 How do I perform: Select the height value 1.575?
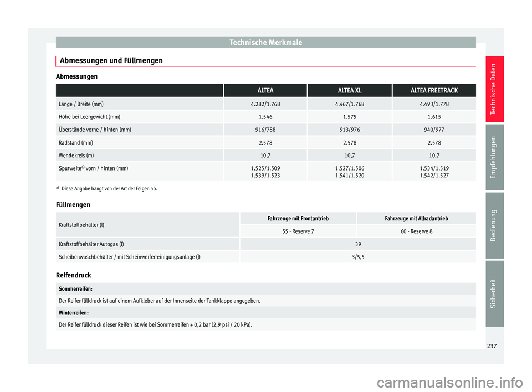[x=350, y=117]
